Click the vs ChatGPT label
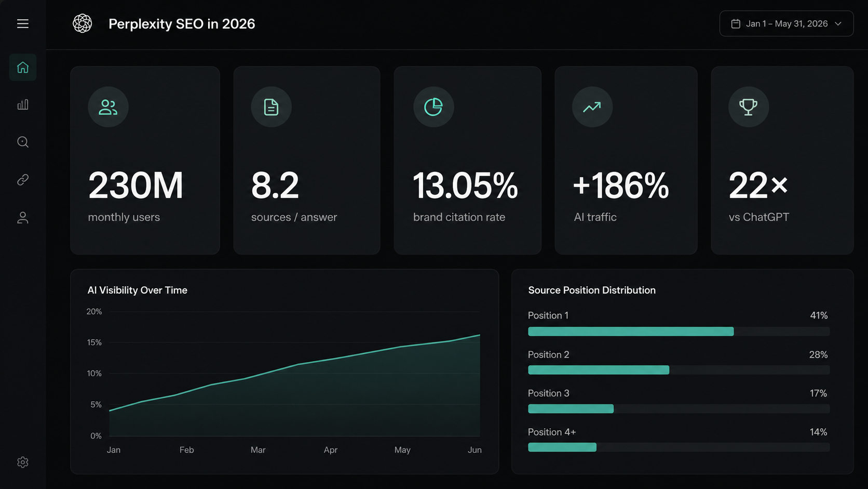The width and height of the screenshot is (868, 489). click(x=758, y=217)
